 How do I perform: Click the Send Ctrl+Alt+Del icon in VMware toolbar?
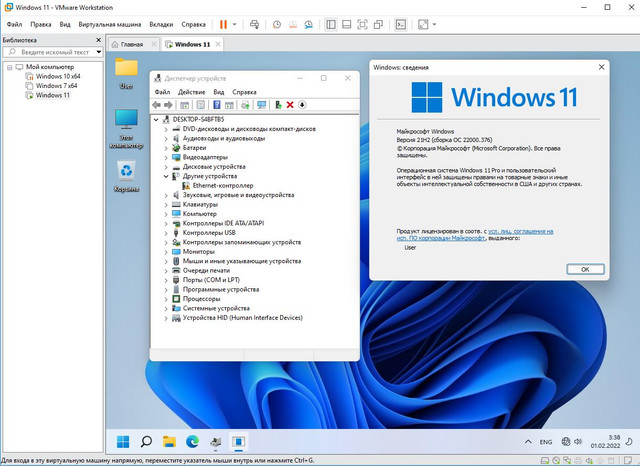tap(254, 24)
